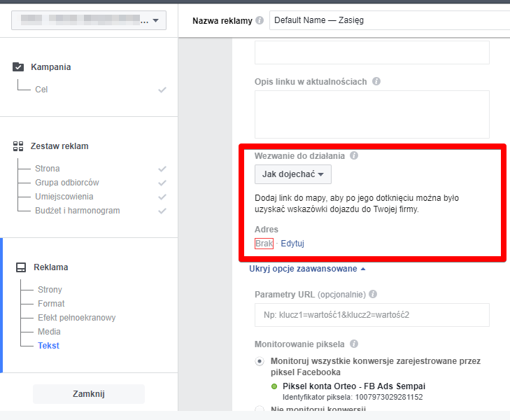Click the green pixel status dot

click(x=274, y=386)
